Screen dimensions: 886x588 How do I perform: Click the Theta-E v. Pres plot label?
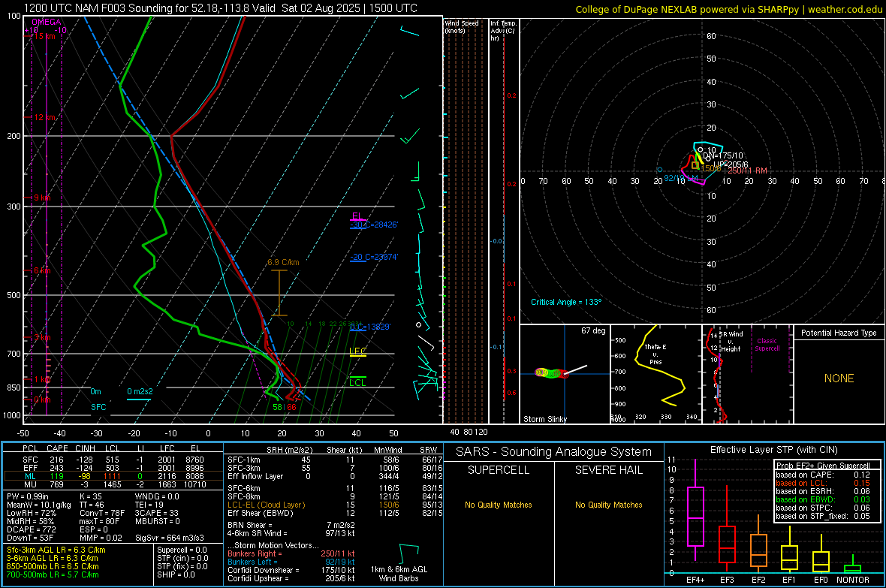coord(655,354)
